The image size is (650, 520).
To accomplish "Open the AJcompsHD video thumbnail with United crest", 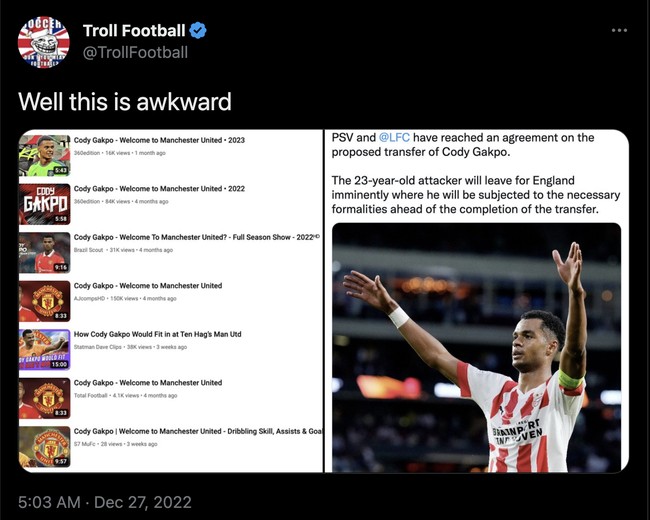I will tap(44, 300).
